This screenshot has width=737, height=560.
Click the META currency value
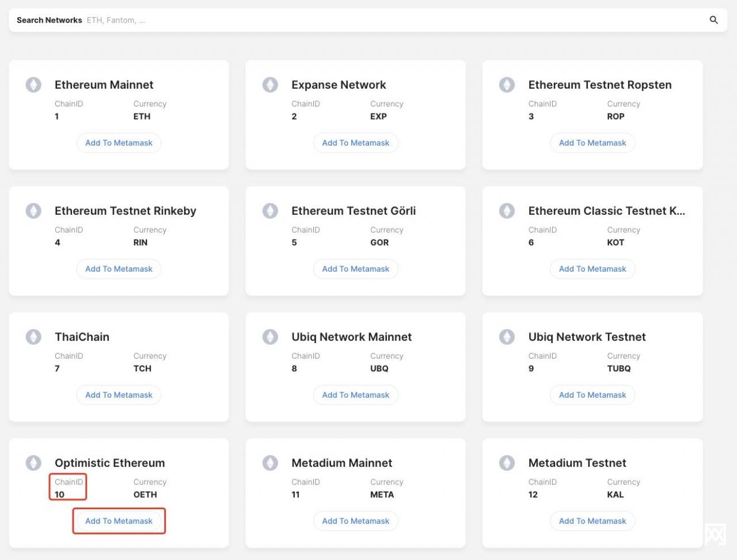[382, 494]
